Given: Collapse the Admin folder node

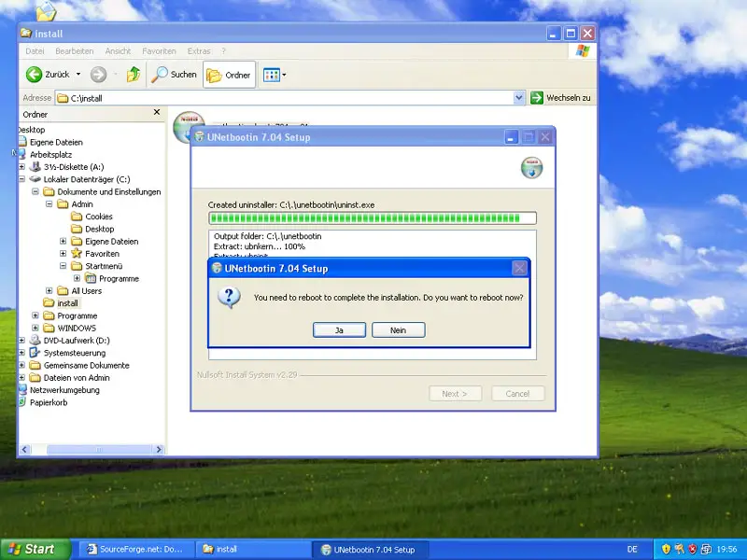Looking at the screenshot, I should pyautogui.click(x=49, y=203).
